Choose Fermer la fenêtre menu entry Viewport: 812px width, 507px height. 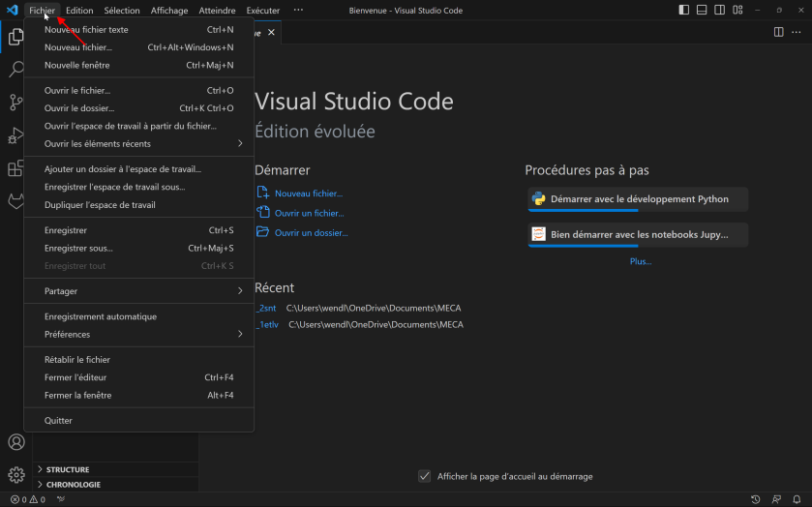138,395
